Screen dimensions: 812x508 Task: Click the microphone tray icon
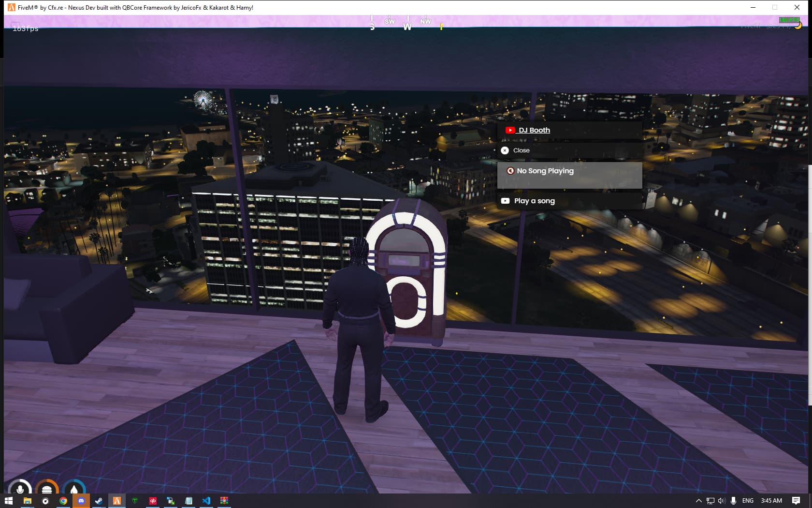click(x=733, y=501)
